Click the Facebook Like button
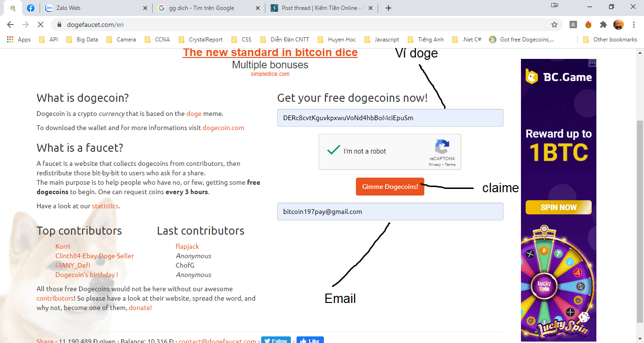This screenshot has height=343, width=644. point(310,341)
